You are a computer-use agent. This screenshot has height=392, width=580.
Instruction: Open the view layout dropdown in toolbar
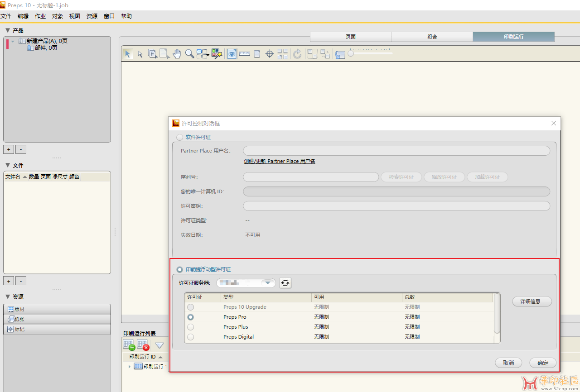(x=203, y=54)
